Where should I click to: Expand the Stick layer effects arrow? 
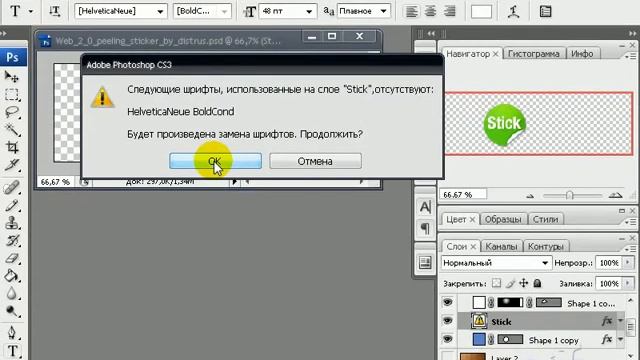(620, 321)
